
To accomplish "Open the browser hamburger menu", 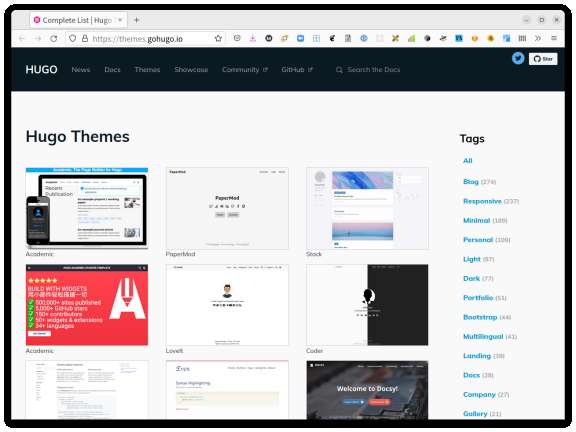I will pos(554,38).
